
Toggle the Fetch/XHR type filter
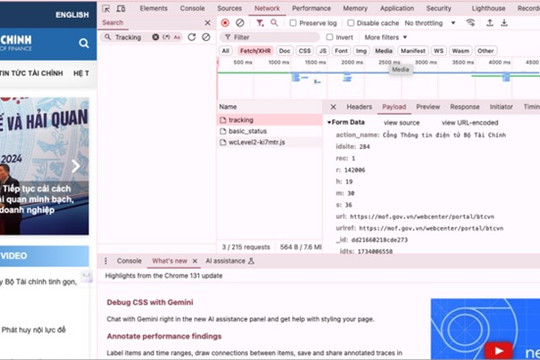tap(255, 51)
